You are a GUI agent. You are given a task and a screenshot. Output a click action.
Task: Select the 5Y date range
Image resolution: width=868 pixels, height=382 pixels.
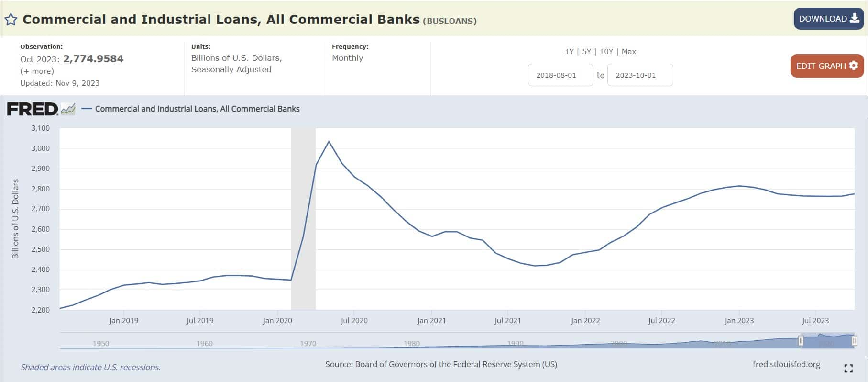[587, 52]
